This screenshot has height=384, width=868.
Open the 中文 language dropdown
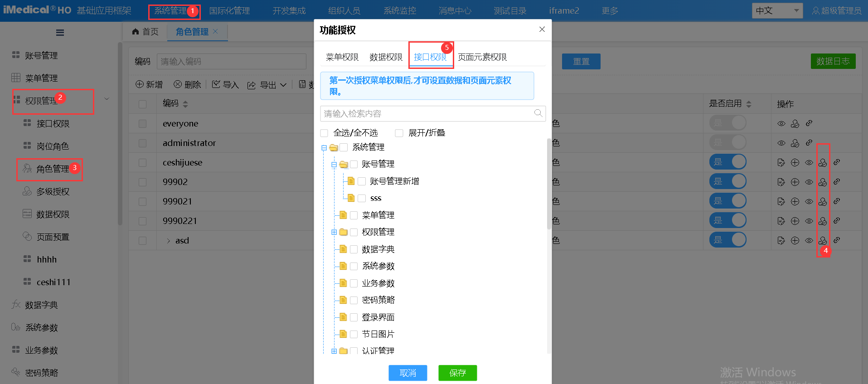click(777, 10)
